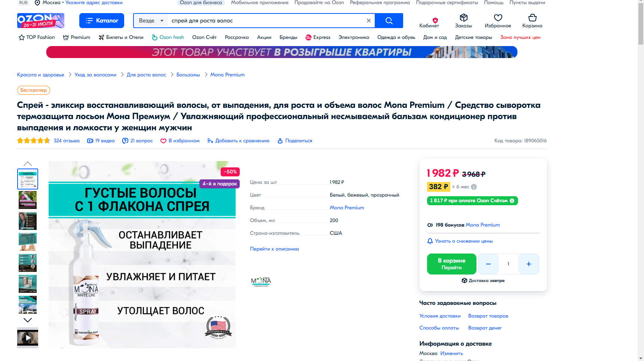Toggle Добавить к сравнению
644x361 pixels.
[238, 141]
